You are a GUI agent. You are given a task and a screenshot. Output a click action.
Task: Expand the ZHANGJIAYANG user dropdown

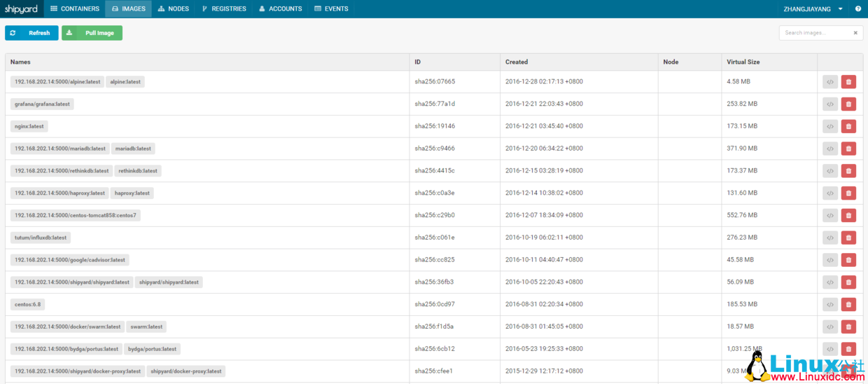coord(812,9)
